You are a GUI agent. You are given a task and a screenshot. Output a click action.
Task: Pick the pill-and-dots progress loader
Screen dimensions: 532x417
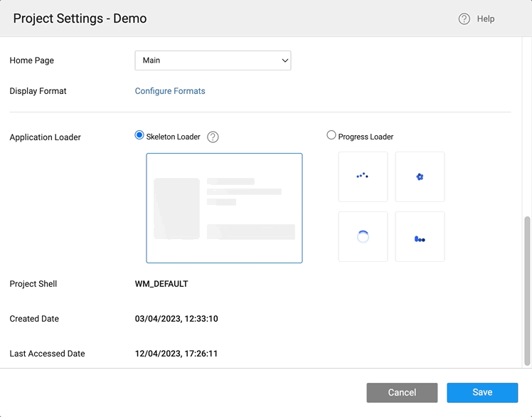[420, 237]
